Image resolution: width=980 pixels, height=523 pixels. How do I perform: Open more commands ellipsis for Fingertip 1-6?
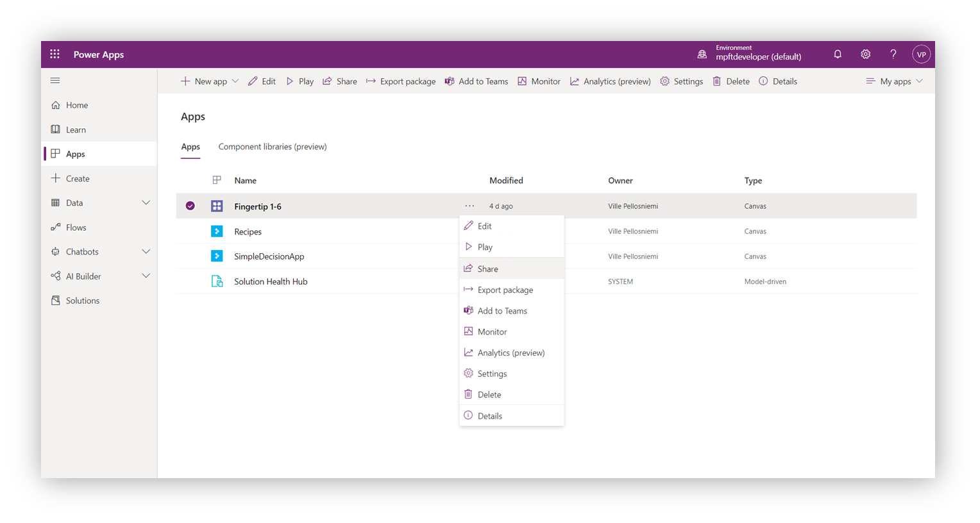tap(469, 206)
